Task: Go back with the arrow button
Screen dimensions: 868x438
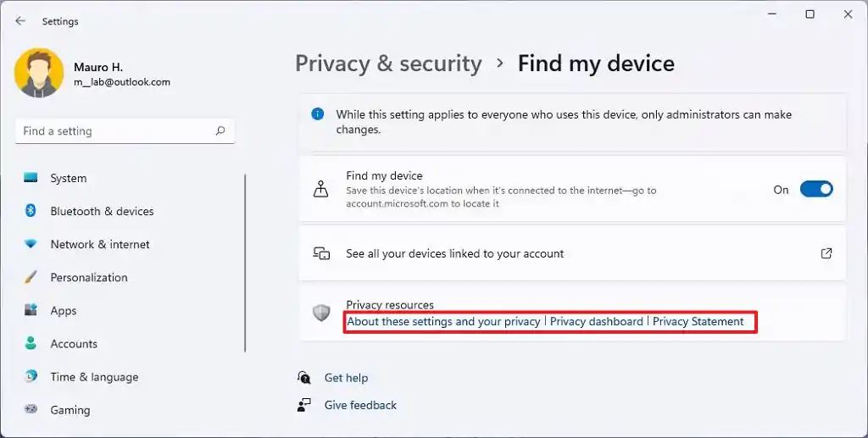Action: click(x=20, y=21)
